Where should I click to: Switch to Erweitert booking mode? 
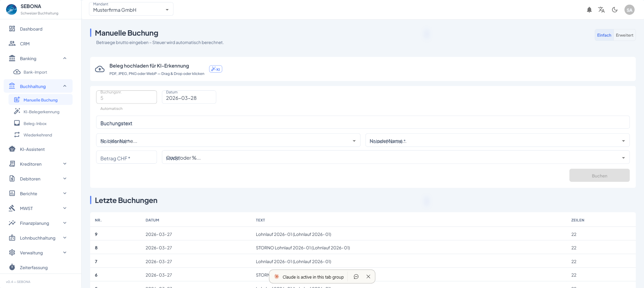[624, 35]
